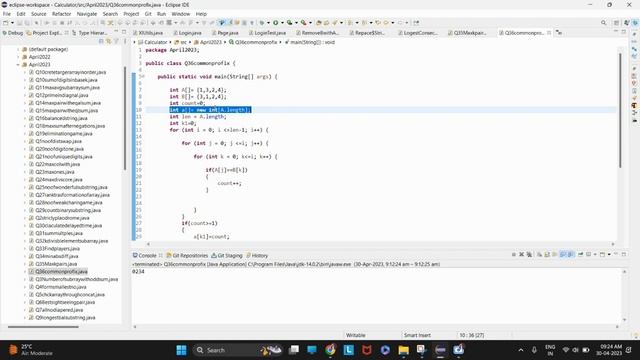The width and height of the screenshot is (640, 360).
Task: Open the Window menu
Action: [180, 14]
